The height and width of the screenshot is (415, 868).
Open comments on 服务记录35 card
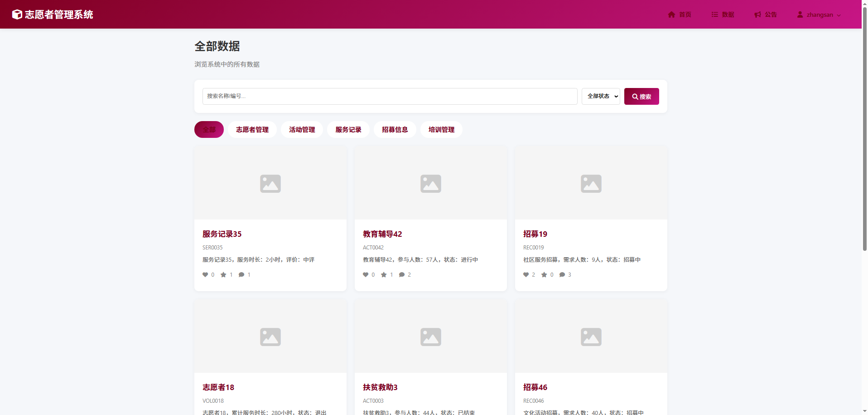pos(241,274)
